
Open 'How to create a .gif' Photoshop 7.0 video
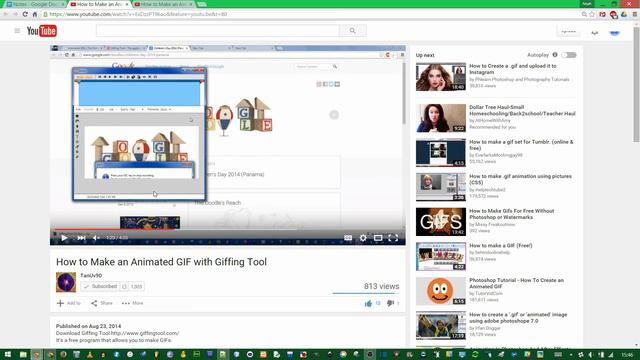click(x=518, y=318)
